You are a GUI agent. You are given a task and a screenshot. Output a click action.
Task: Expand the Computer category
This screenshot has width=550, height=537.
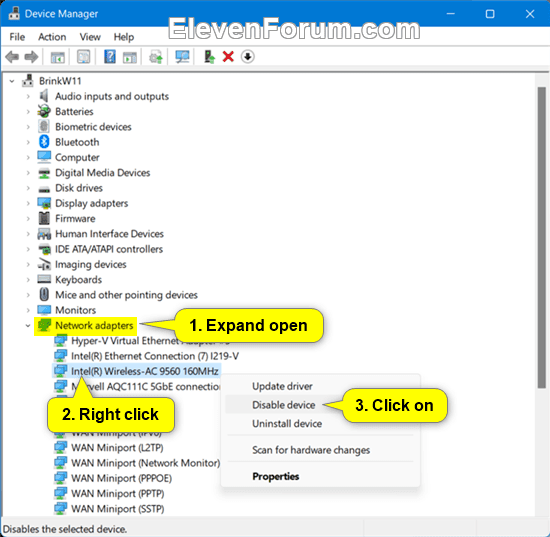pos(28,157)
